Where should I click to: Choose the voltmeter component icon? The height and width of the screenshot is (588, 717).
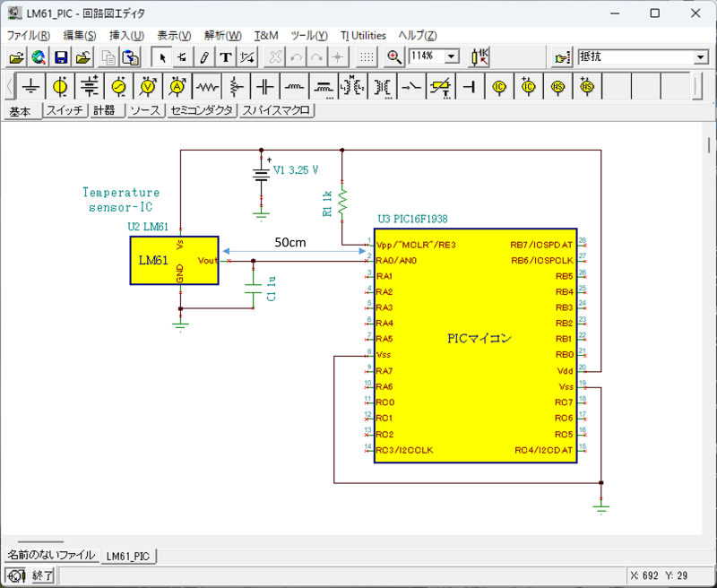click(x=148, y=87)
